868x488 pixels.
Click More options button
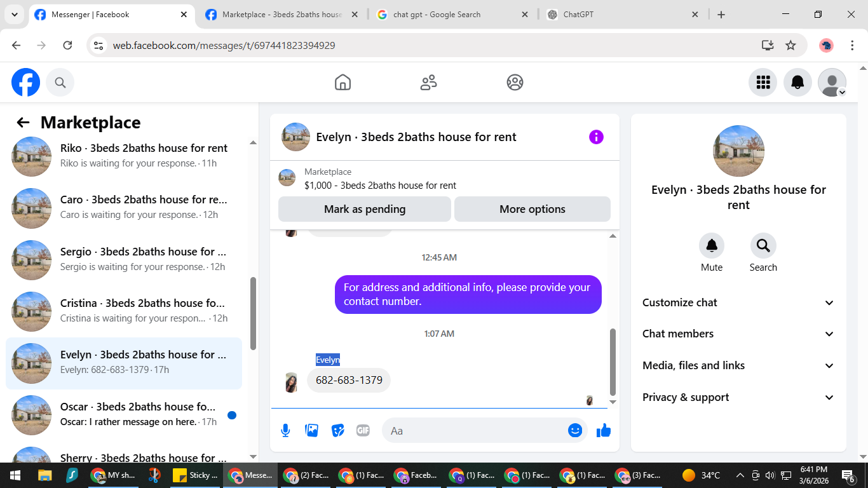(x=532, y=209)
